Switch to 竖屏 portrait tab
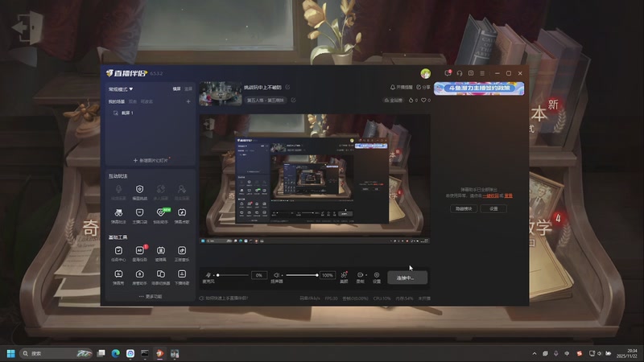Screen dimensions: 644x362 pyautogui.click(x=188, y=89)
